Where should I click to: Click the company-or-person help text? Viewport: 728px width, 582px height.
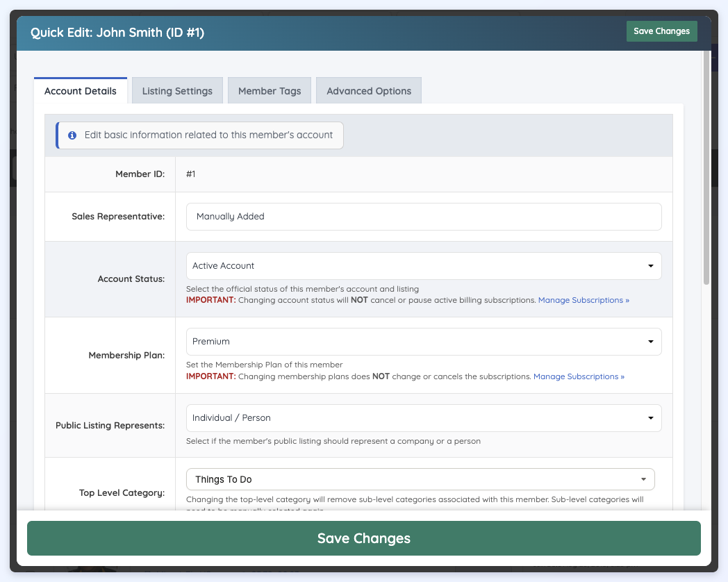(x=333, y=442)
